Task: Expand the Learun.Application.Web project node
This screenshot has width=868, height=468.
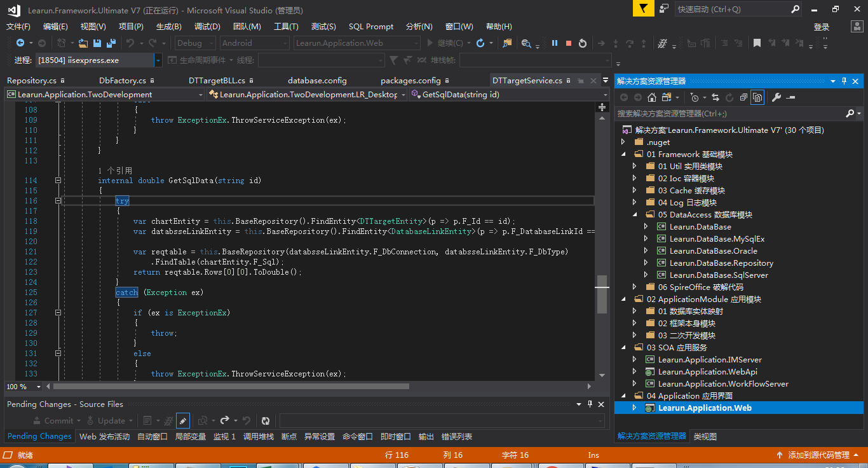Action: [x=634, y=408]
